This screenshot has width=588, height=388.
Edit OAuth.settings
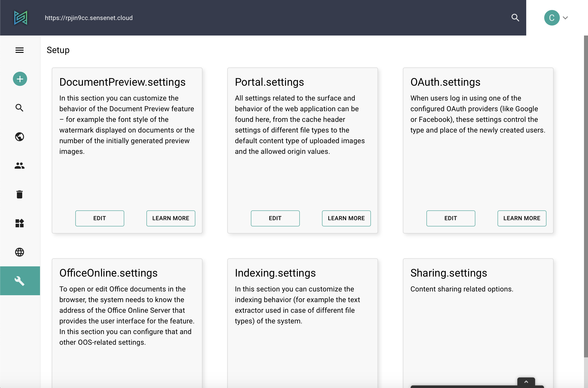(450, 218)
